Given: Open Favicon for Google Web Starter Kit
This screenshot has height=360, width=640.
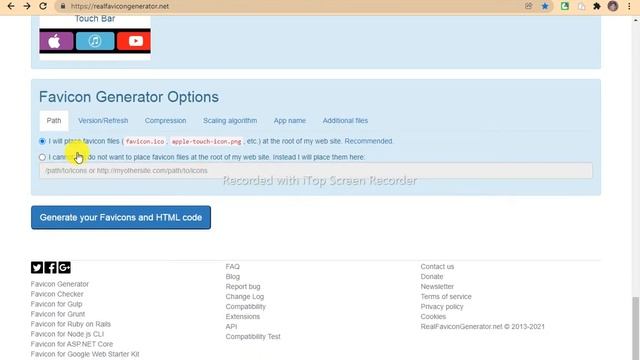Looking at the screenshot, I should [85, 354].
